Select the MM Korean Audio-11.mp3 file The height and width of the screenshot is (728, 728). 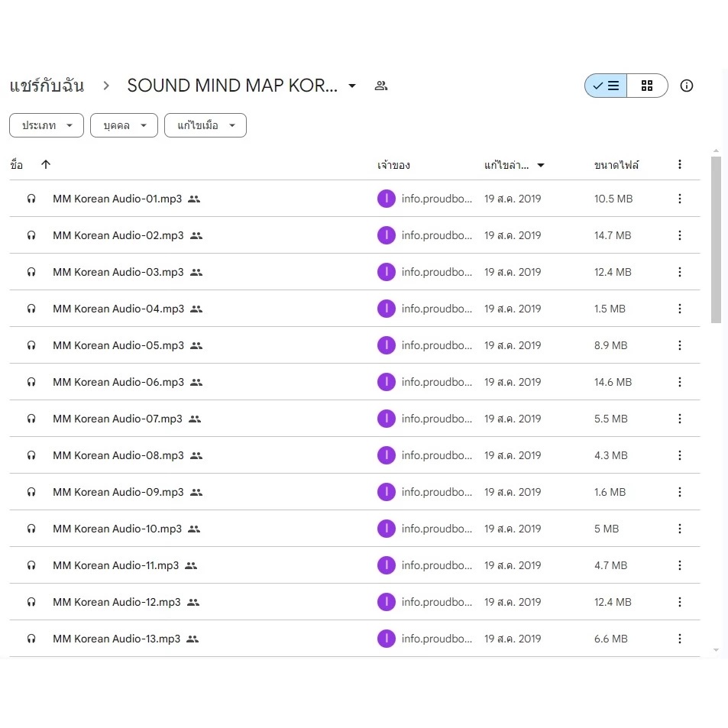(x=115, y=565)
